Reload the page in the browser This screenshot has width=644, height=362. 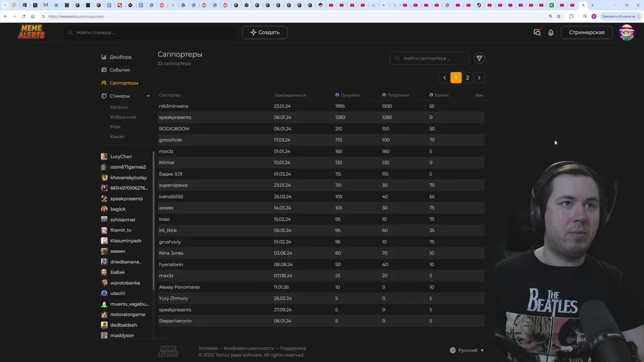click(x=23, y=16)
